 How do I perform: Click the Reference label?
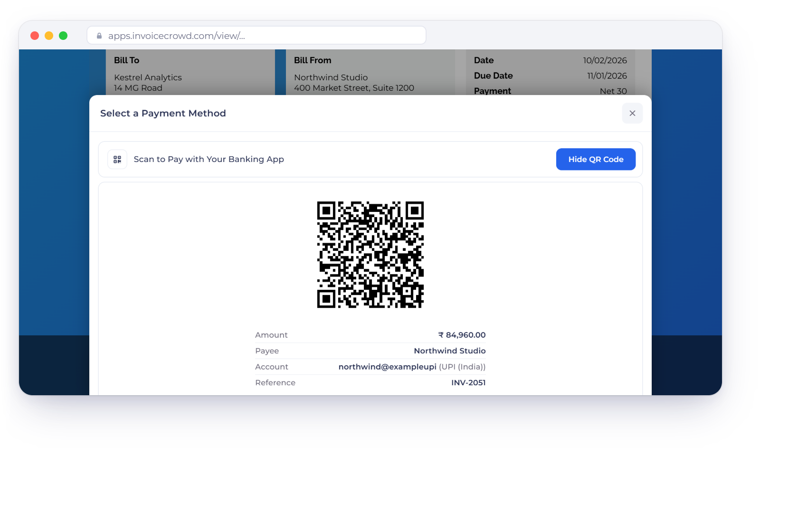[x=275, y=382]
